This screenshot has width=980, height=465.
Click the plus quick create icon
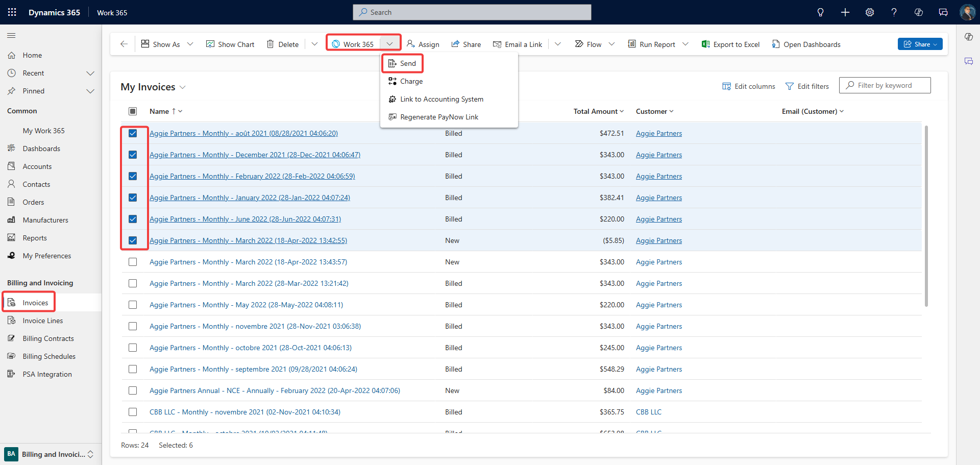pos(845,12)
